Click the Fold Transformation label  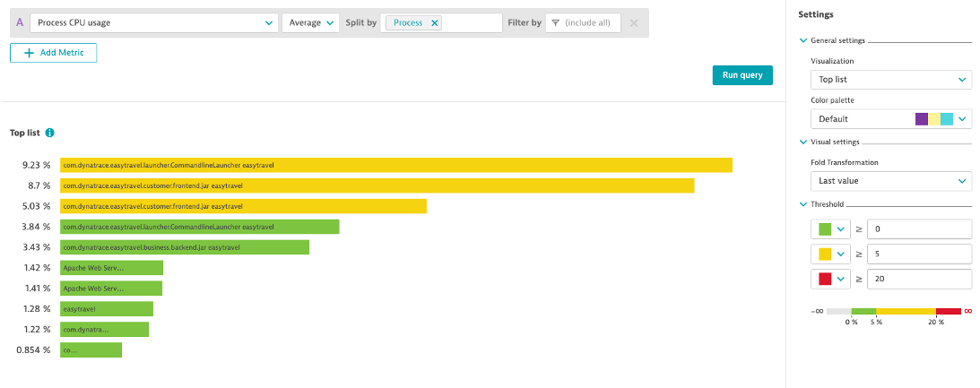[845, 162]
